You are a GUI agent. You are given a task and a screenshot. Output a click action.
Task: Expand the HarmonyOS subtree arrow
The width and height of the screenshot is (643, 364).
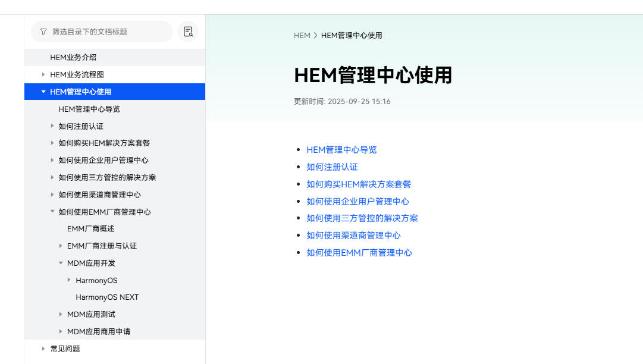pyautogui.click(x=69, y=280)
